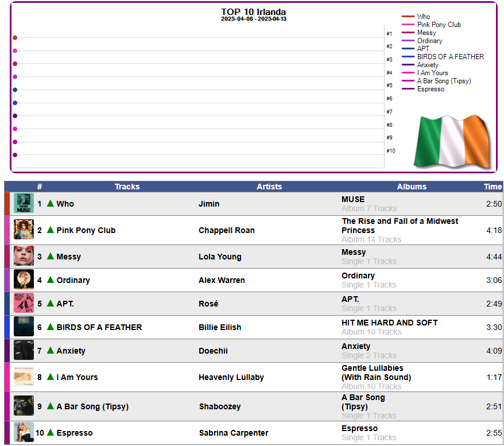The width and height of the screenshot is (504, 446).
Task: Click the green up arrow beside Who
Action: (x=50, y=203)
